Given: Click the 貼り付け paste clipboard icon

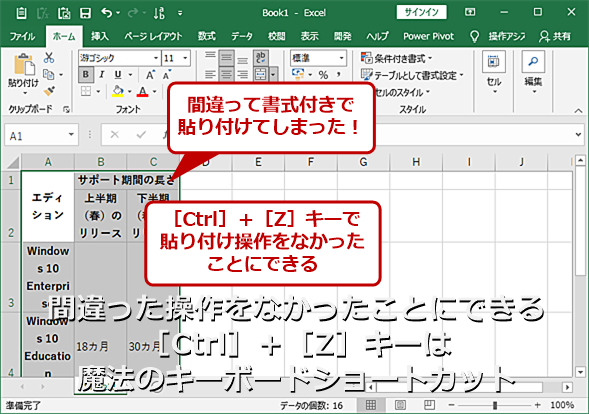Looking at the screenshot, I should [x=24, y=65].
